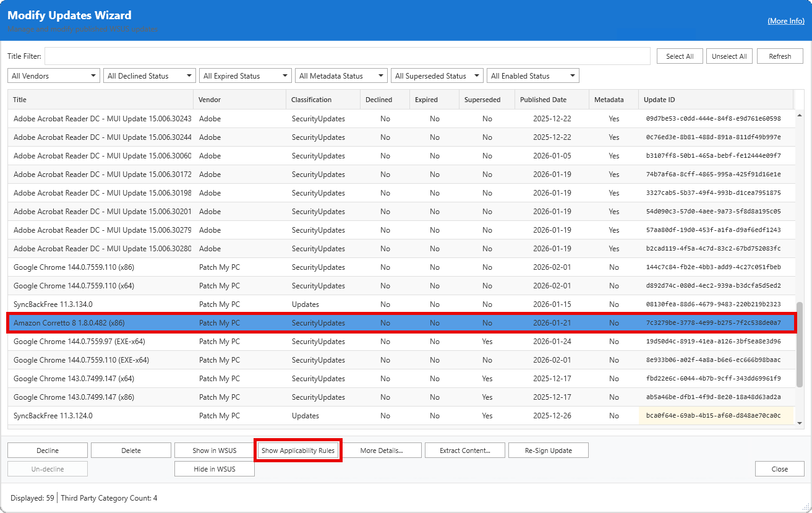The width and height of the screenshot is (812, 513).
Task: Expand the All Declined Status dropdown
Action: point(149,75)
